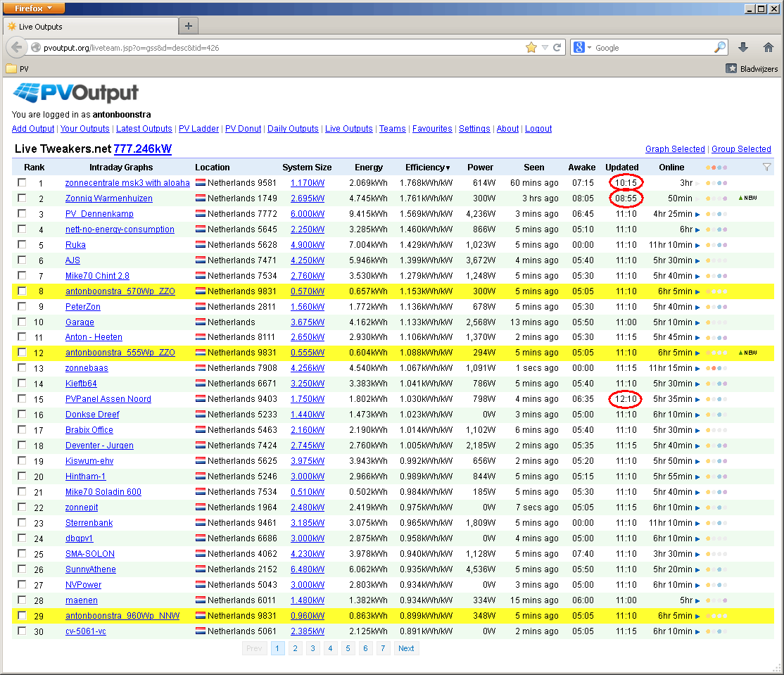
Task: Open the Bladwijzers bookmarks menu
Action: [x=752, y=68]
